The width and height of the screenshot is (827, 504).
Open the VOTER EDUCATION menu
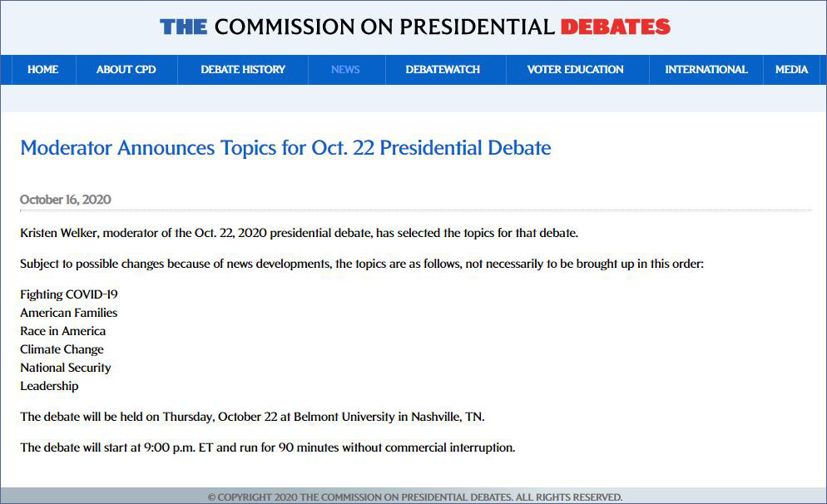tap(575, 70)
